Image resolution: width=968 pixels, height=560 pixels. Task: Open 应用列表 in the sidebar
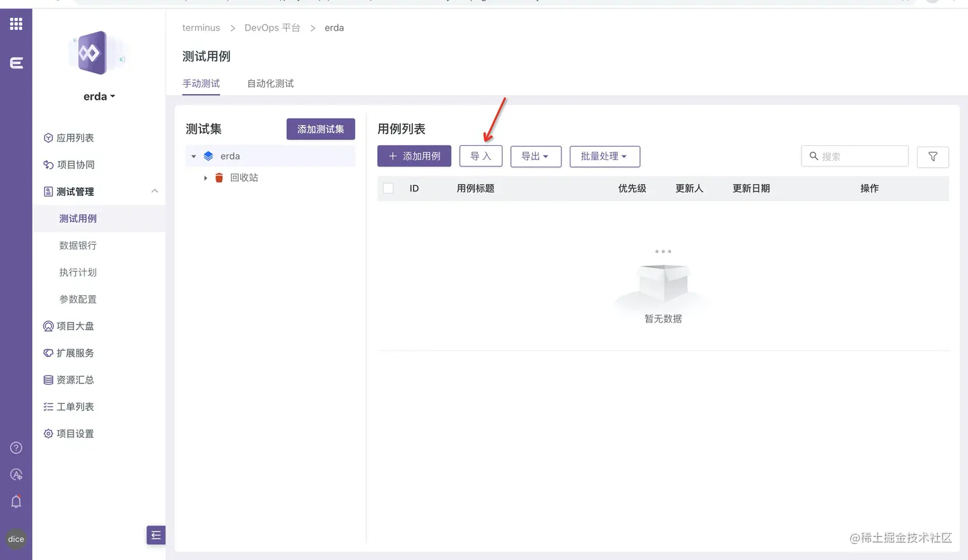[69, 138]
